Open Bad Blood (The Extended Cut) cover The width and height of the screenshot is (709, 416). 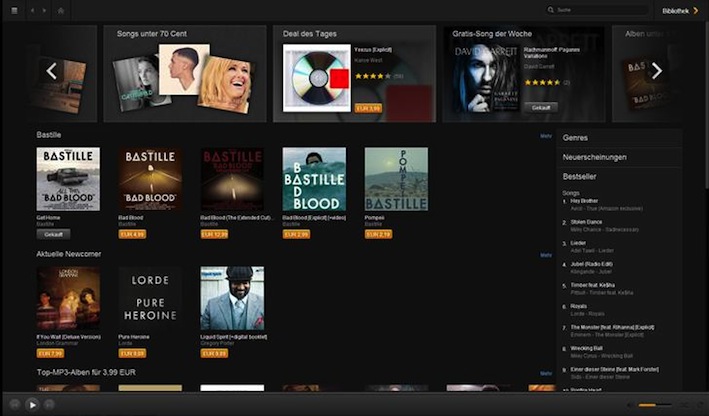point(232,179)
